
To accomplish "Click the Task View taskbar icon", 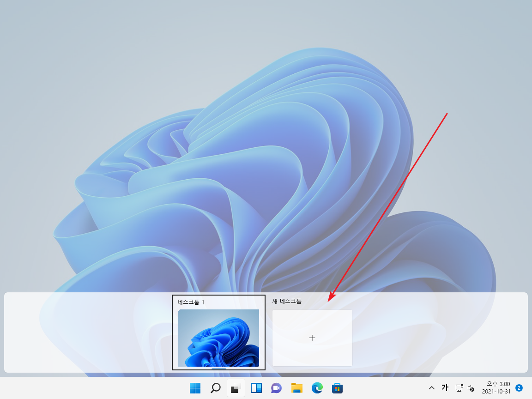I will [236, 388].
